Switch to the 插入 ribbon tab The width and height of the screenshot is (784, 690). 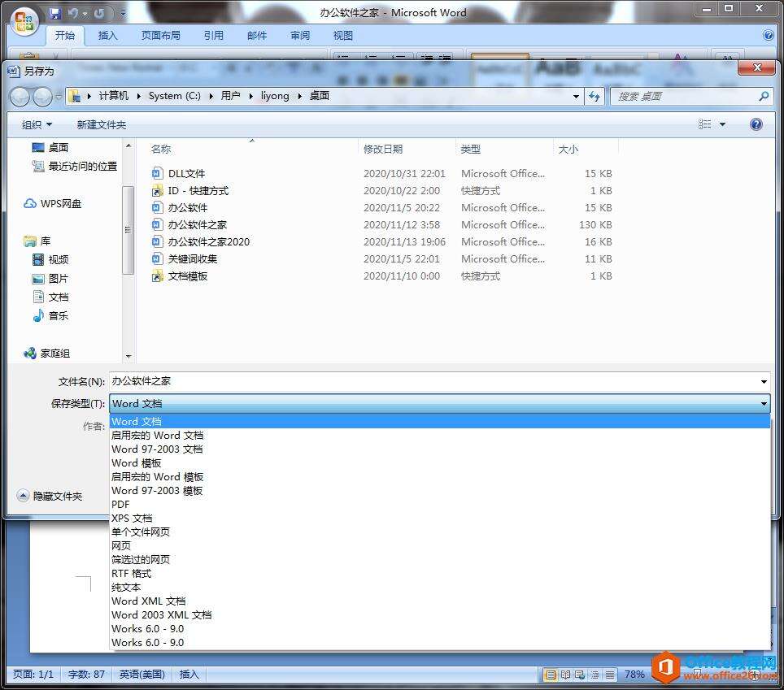point(107,35)
